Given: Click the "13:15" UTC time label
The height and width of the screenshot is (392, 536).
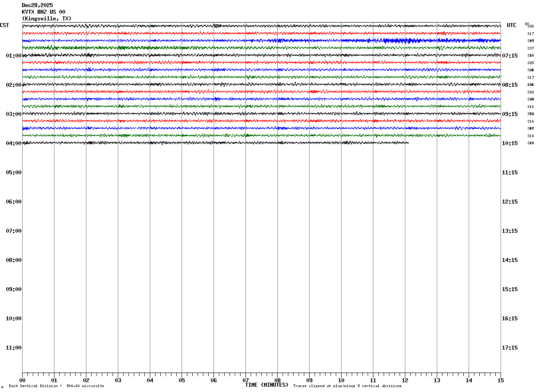Looking at the screenshot, I should tap(510, 231).
